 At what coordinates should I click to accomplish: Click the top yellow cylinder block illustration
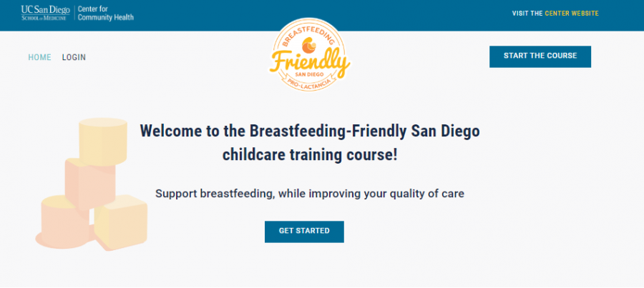[x=102, y=141]
